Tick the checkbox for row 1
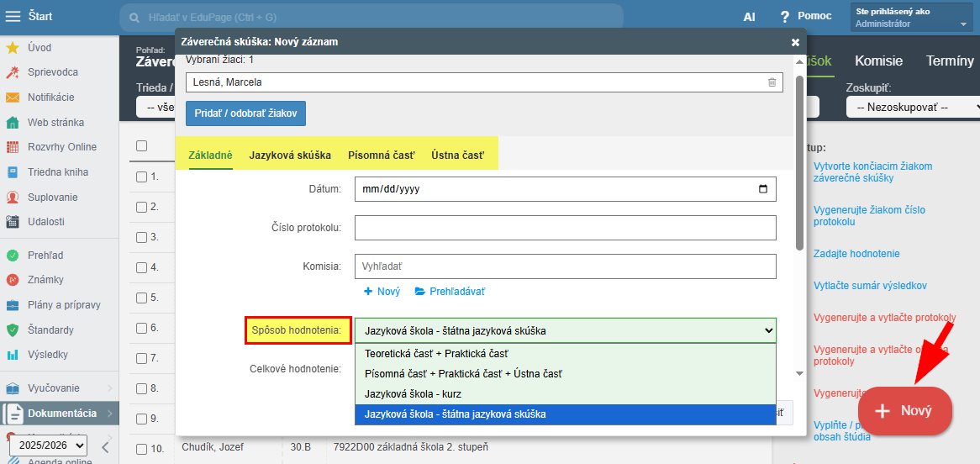 point(141,177)
